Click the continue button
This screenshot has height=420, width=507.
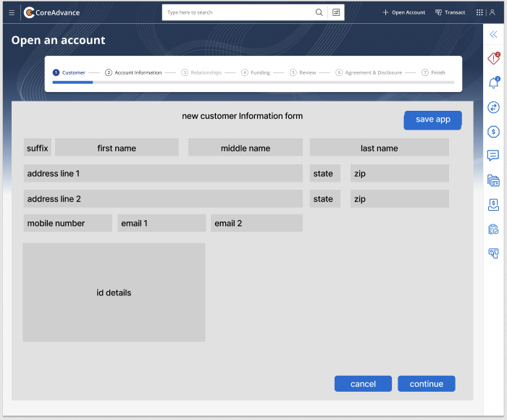point(427,384)
